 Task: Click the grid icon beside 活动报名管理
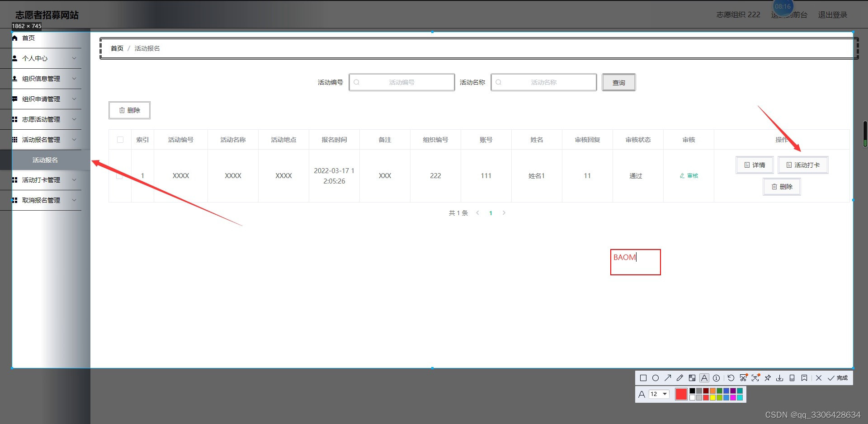[15, 140]
